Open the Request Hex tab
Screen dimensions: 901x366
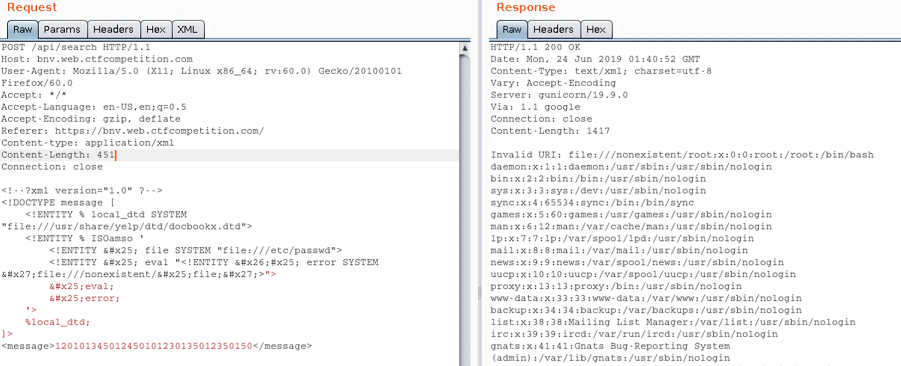[156, 30]
